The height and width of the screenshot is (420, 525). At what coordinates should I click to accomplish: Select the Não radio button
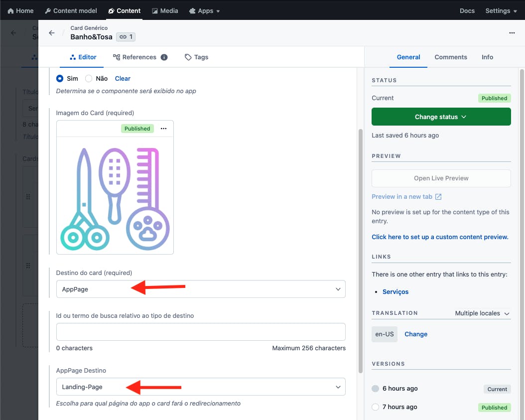[x=89, y=78]
